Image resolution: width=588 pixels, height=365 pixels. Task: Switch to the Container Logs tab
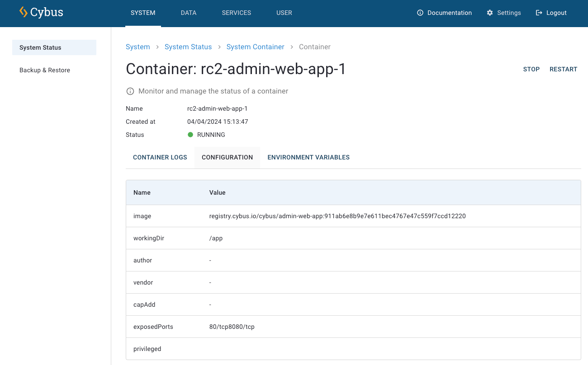pos(160,157)
